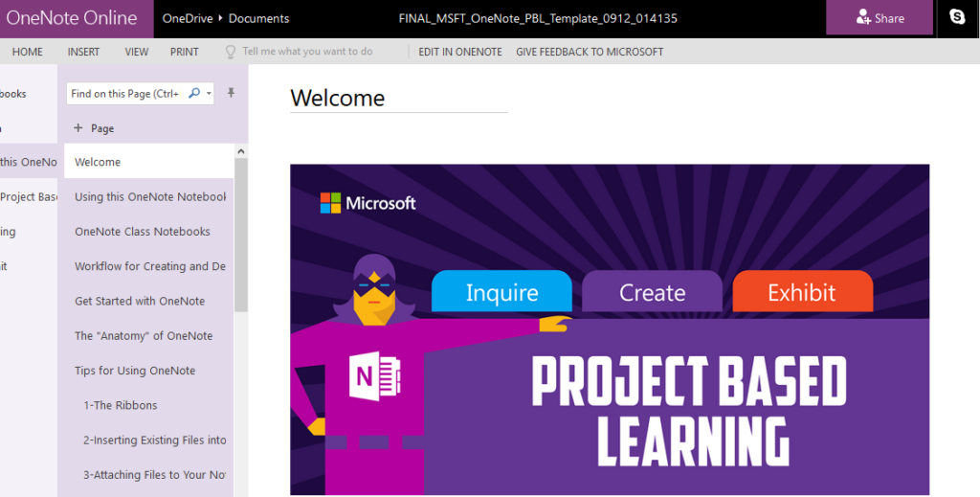Click the Exhibit tab on banner
The image size is (980, 497).
tap(803, 291)
